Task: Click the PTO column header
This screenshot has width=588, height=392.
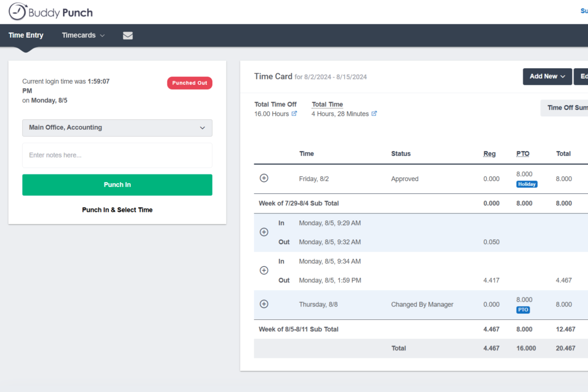Action: coord(523,154)
